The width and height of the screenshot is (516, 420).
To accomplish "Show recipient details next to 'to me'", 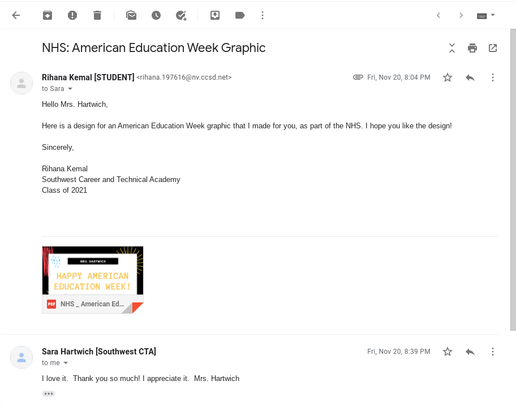I will (66, 363).
